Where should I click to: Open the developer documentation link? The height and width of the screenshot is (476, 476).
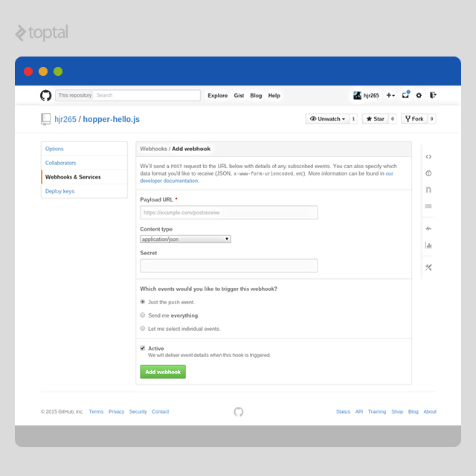[x=170, y=181]
